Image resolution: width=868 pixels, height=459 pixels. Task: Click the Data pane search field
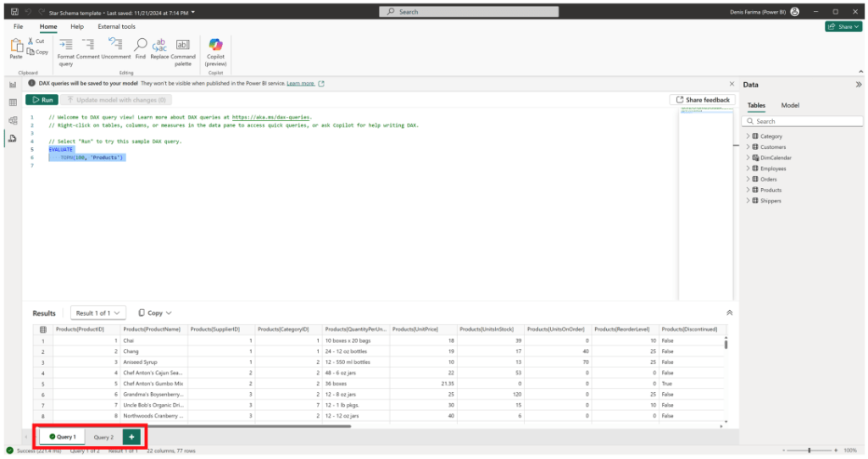coord(802,121)
